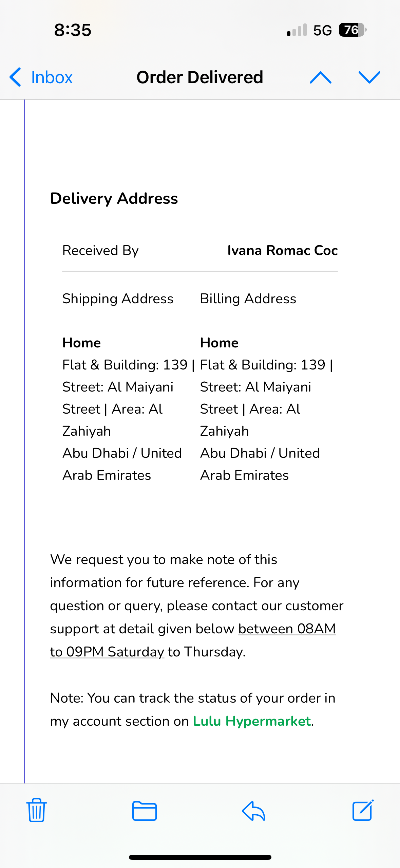Move message using the folder icon
This screenshot has height=868, width=400.
145,811
